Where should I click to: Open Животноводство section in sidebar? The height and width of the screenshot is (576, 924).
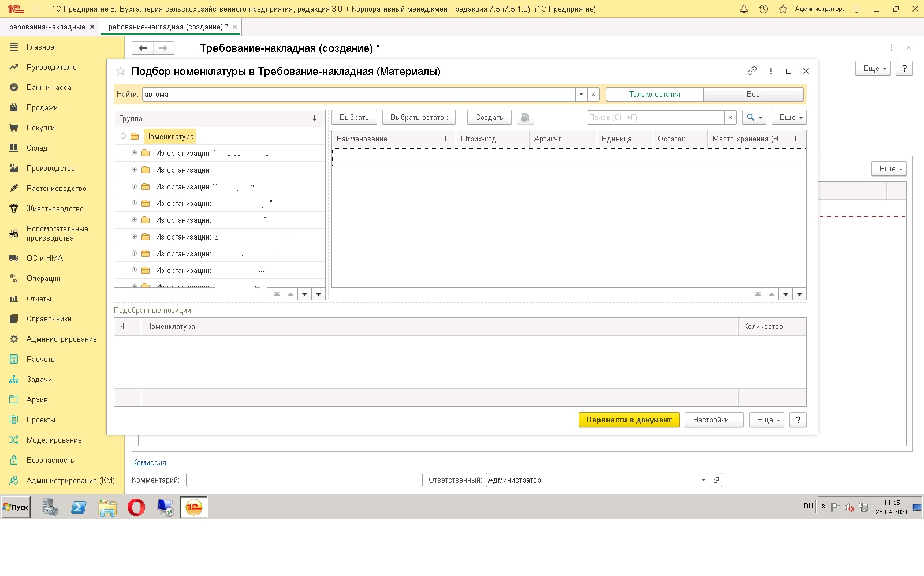click(x=55, y=209)
